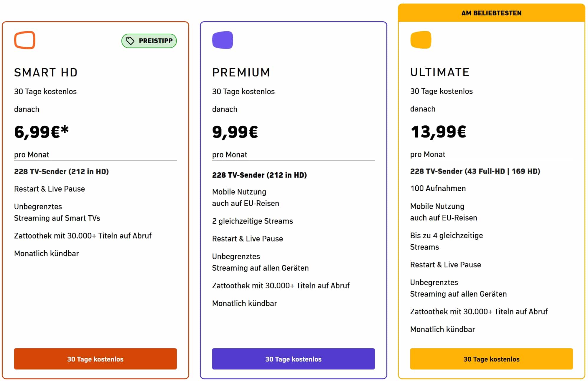
Task: Start Smart HD 30 Tage kostenlos trial
Action: 95,359
